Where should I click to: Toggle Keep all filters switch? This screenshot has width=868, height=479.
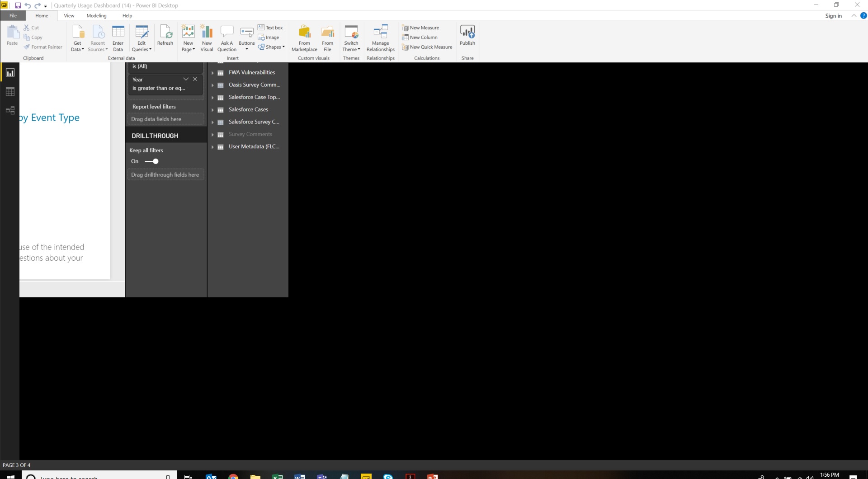point(151,161)
